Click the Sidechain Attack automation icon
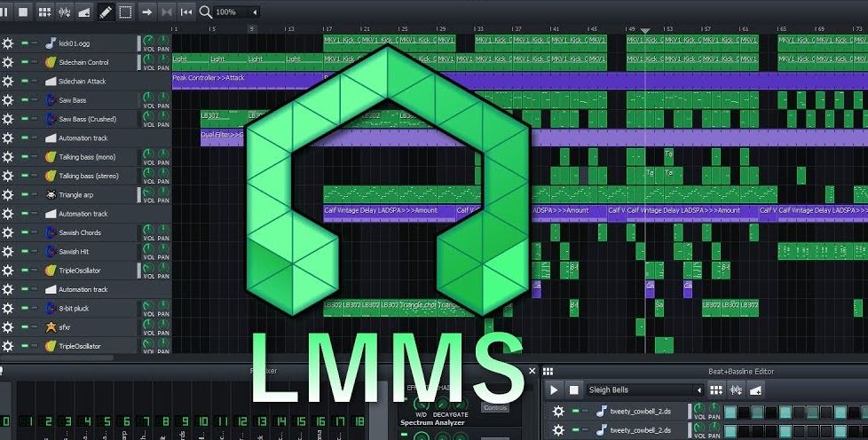The width and height of the screenshot is (868, 440). tap(51, 82)
